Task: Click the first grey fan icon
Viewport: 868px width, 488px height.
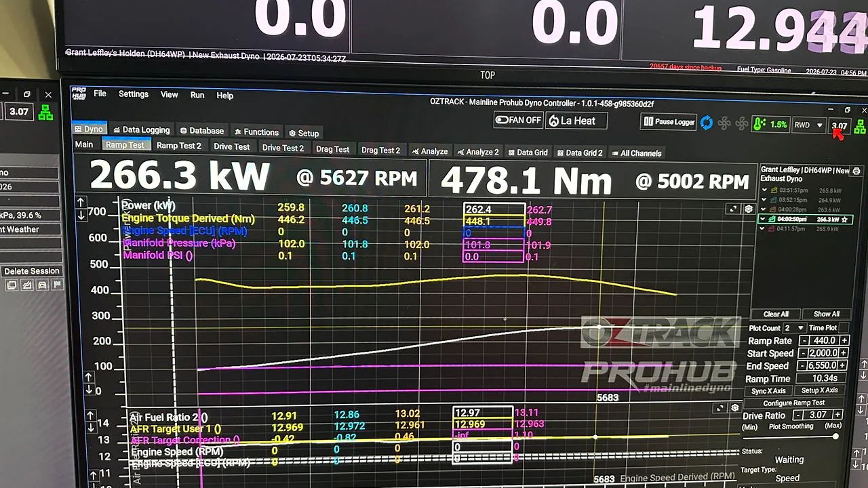Action: coord(724,123)
